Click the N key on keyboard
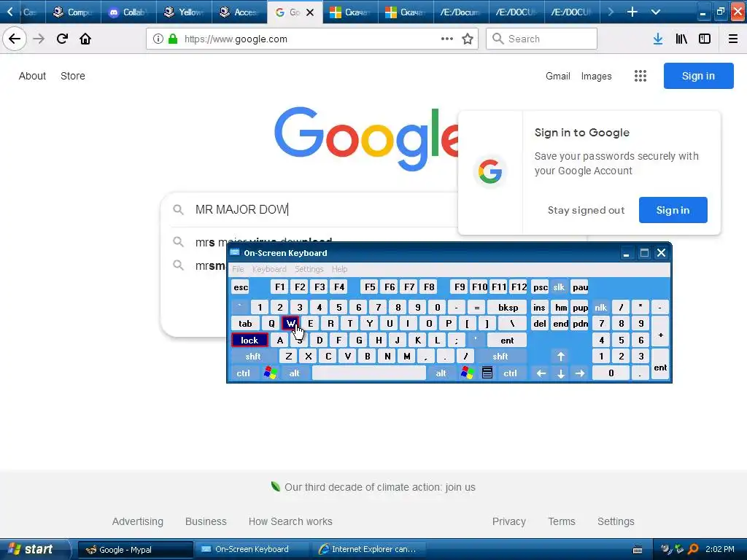747x560 pixels. point(387,356)
